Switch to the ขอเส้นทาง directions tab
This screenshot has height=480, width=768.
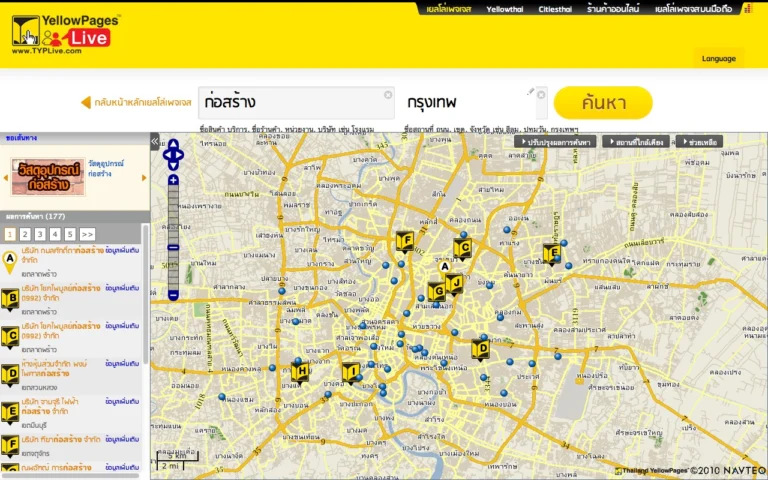pos(21,138)
